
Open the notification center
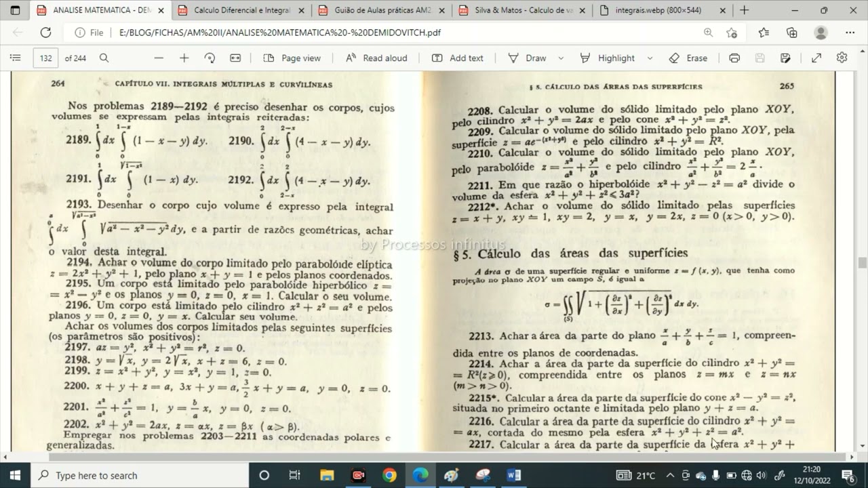848,475
